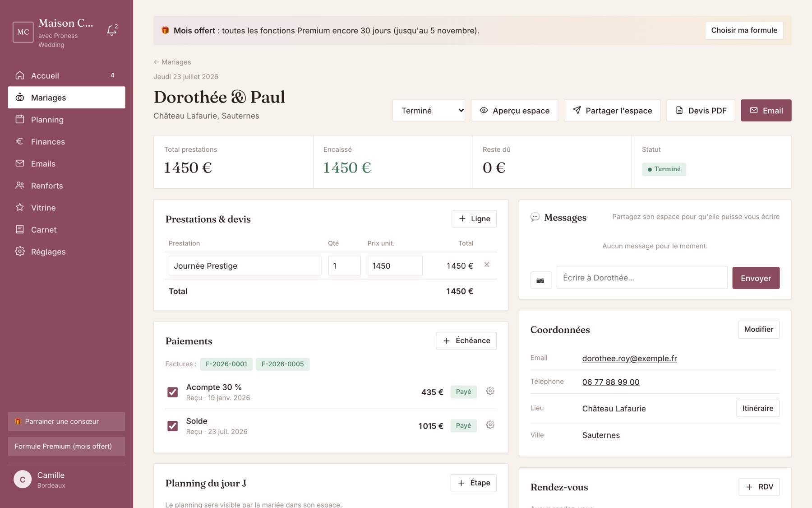Click Partager l'espace button

(612, 111)
